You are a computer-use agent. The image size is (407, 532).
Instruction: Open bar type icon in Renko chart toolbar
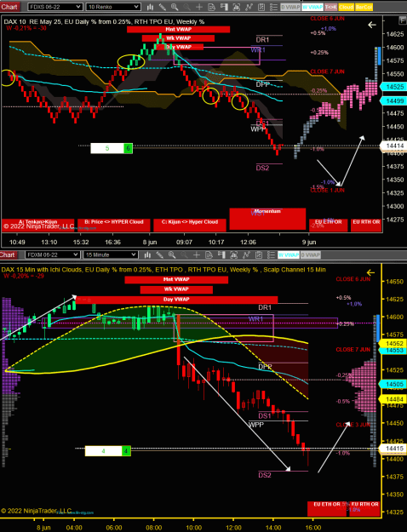point(150,7)
